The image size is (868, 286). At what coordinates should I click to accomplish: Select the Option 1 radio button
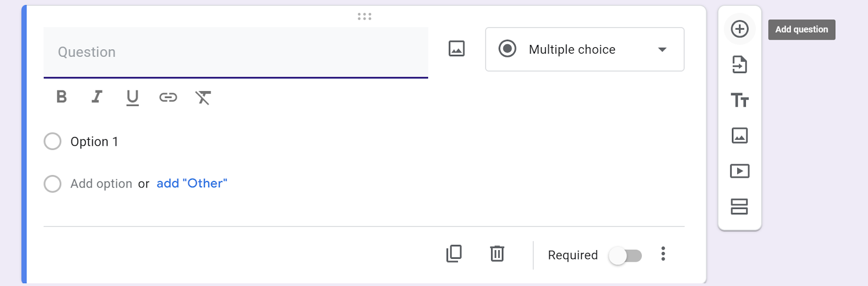click(x=53, y=141)
